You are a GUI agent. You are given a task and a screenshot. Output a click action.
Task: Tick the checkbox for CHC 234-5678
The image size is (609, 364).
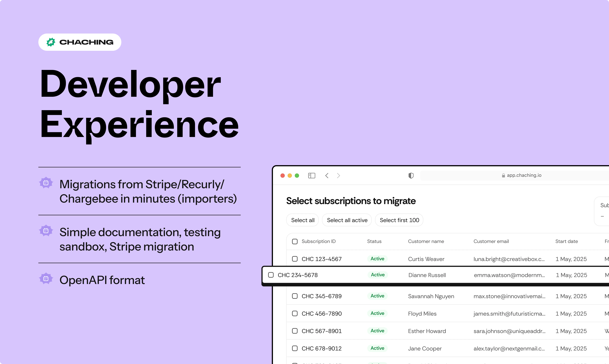point(271,275)
